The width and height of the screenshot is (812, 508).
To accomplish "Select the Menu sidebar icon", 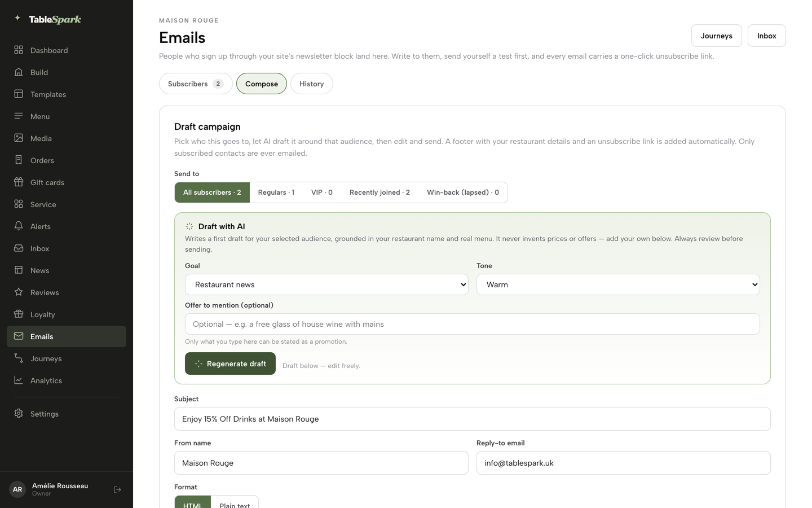I will pos(19,116).
